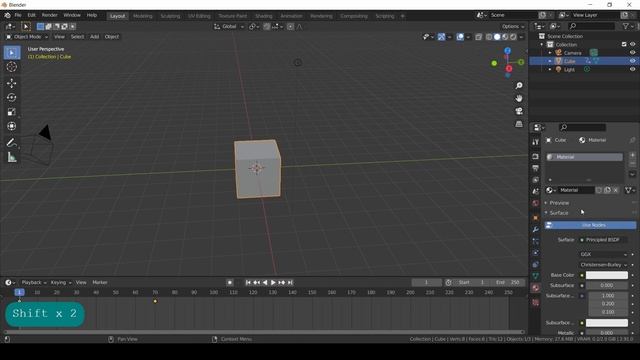
Task: Click the viewport zoom magnifier icon
Action: coord(519,86)
